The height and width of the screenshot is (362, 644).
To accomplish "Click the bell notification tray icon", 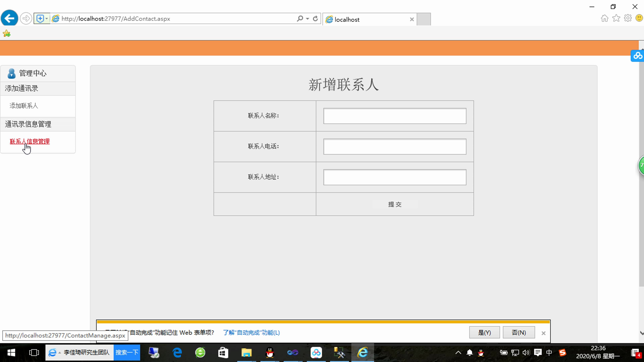I will click(470, 352).
